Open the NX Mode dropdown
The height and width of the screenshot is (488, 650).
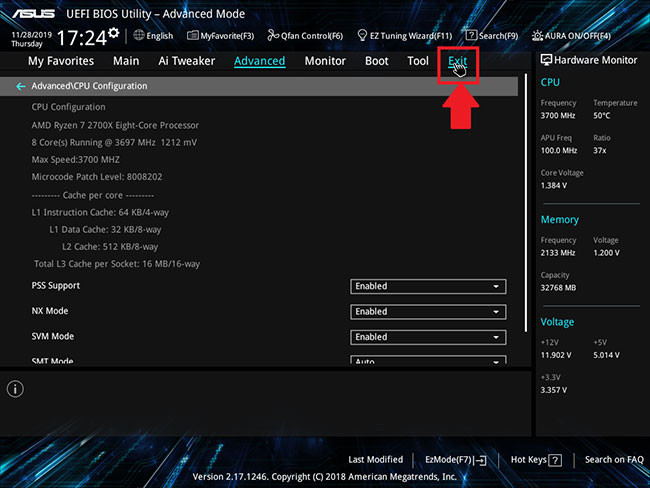point(428,312)
